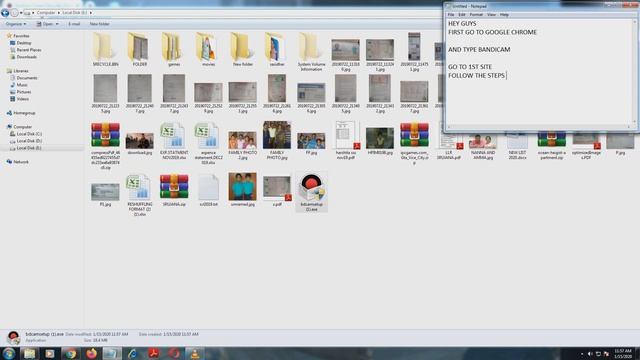Open Documents library in sidebar

(27, 78)
